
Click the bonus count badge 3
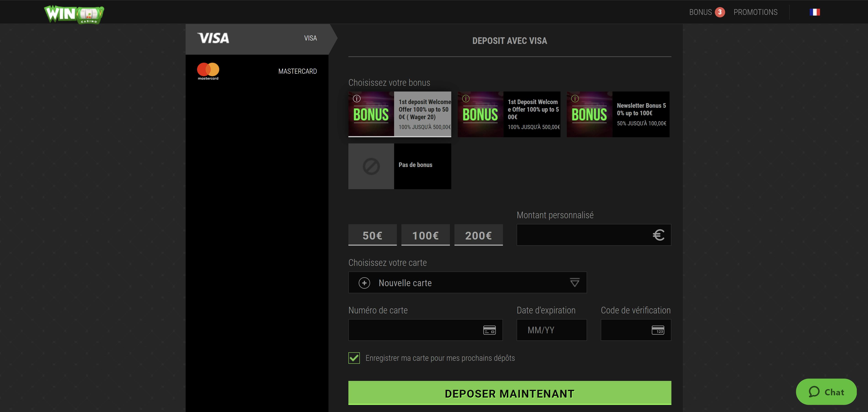pyautogui.click(x=720, y=12)
